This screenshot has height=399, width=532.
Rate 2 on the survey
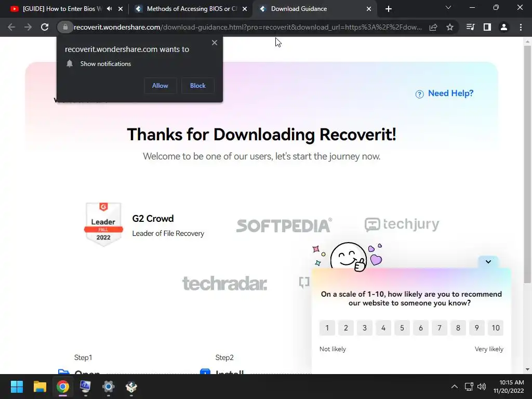tap(345, 328)
